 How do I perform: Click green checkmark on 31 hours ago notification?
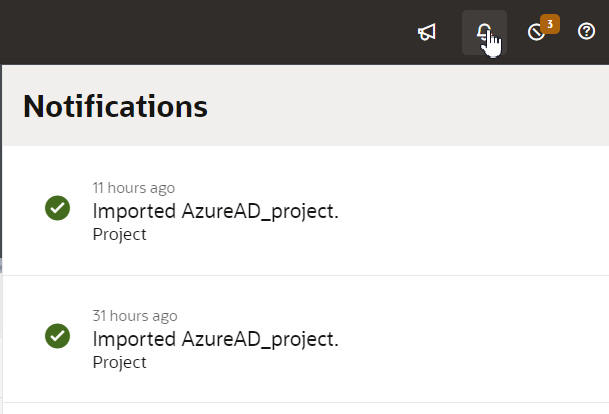click(58, 336)
